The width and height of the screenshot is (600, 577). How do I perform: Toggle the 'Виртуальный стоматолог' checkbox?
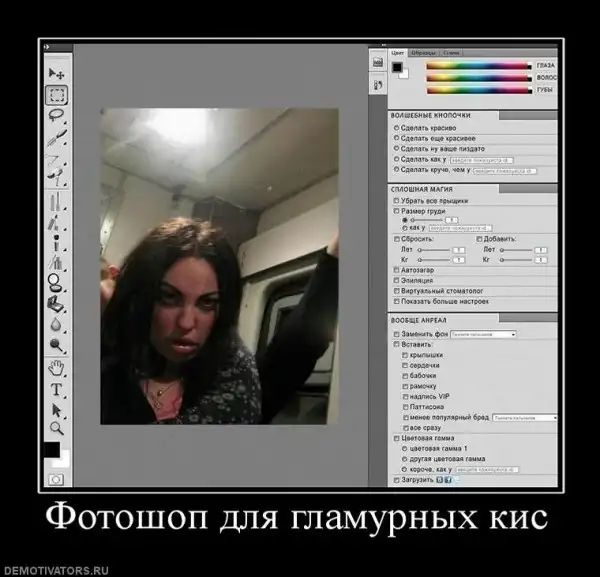point(395,292)
